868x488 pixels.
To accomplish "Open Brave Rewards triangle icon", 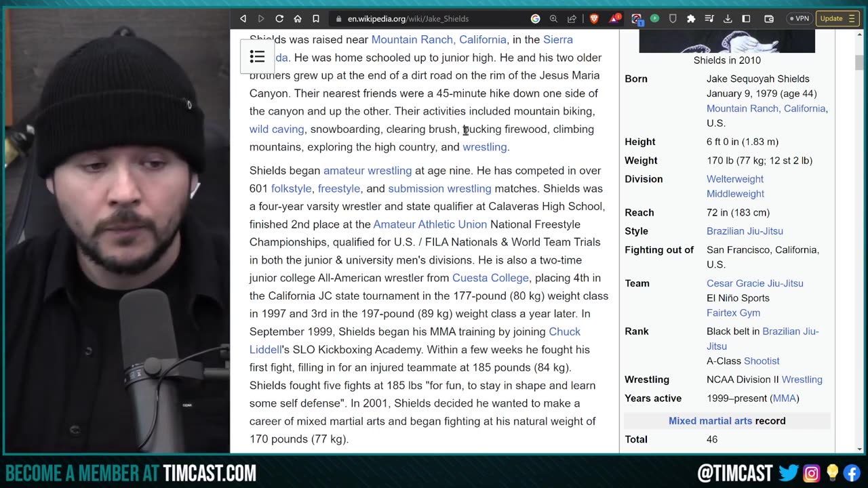I will [614, 19].
